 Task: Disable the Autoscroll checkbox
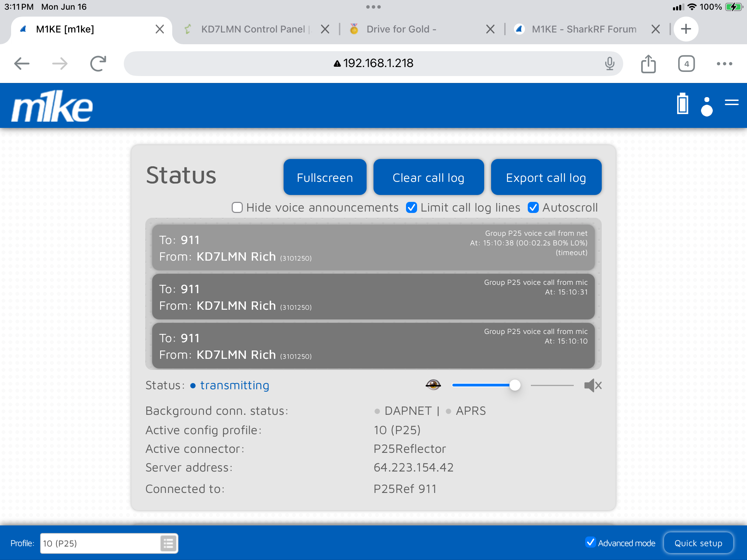[533, 207]
